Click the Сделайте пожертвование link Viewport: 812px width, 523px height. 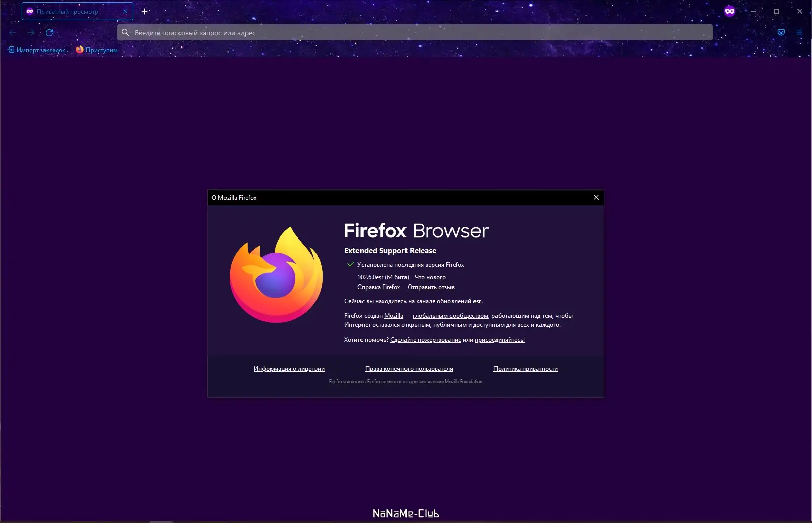tap(426, 340)
